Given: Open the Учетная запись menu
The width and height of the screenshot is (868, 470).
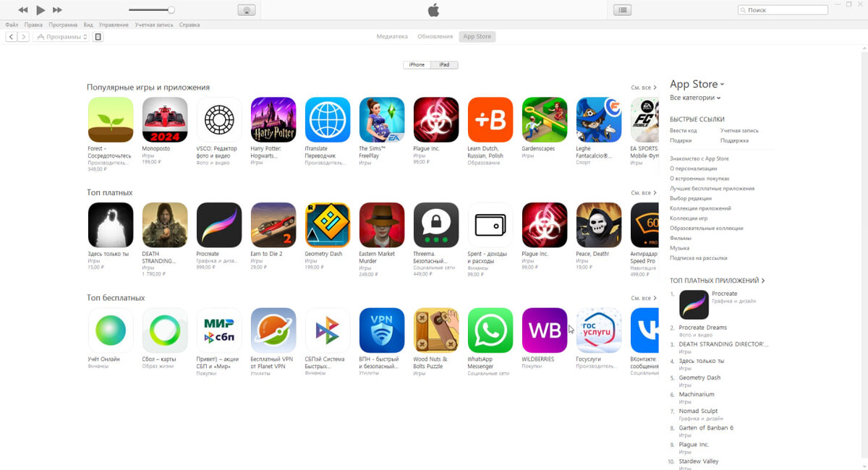Looking at the screenshot, I should point(155,25).
